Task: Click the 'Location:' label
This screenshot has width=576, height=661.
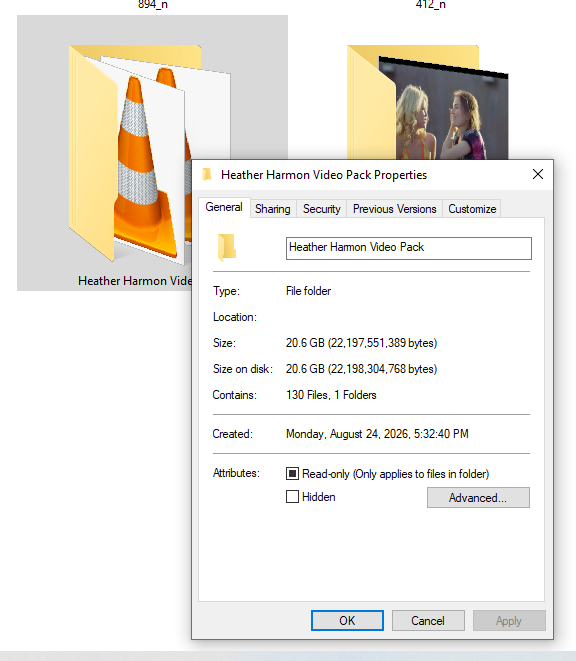Action: coord(235,317)
